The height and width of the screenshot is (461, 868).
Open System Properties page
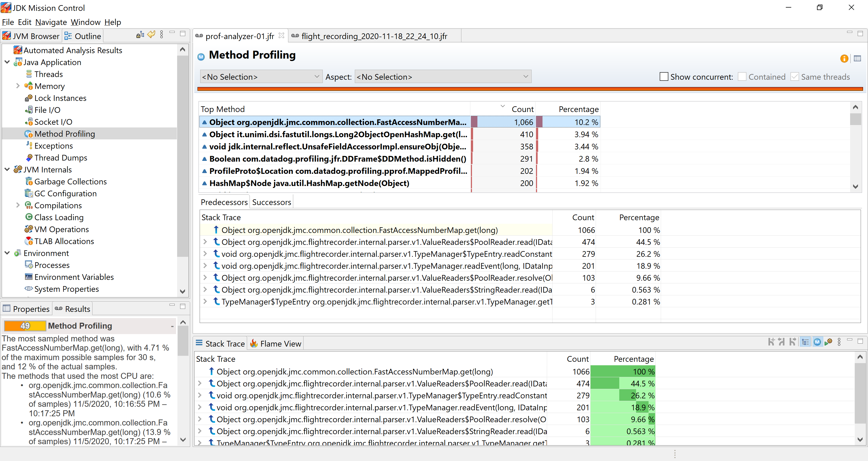pyautogui.click(x=67, y=289)
